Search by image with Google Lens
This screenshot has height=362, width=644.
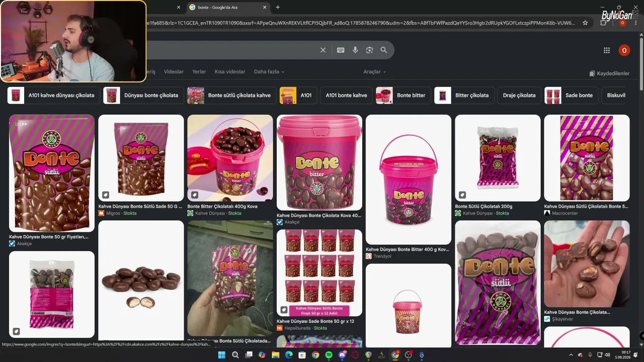tap(369, 50)
